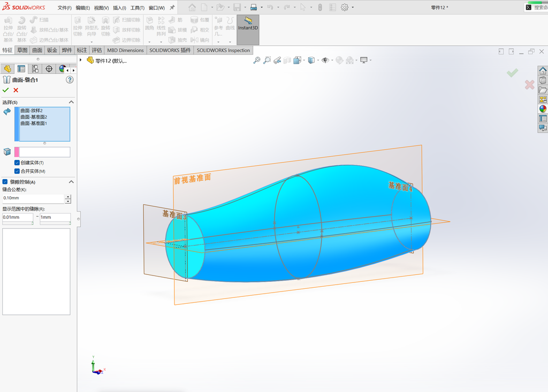The image size is (548, 392).
Task: Open Appearances color ball in task pane
Action: pyautogui.click(x=543, y=109)
